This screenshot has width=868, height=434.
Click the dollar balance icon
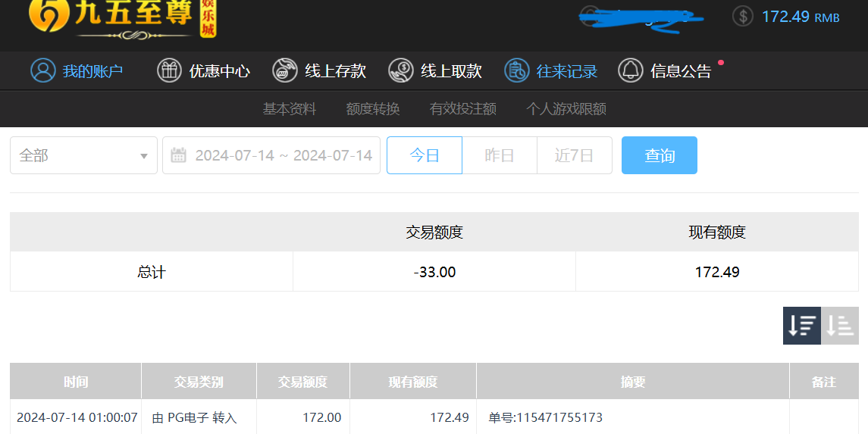743,16
